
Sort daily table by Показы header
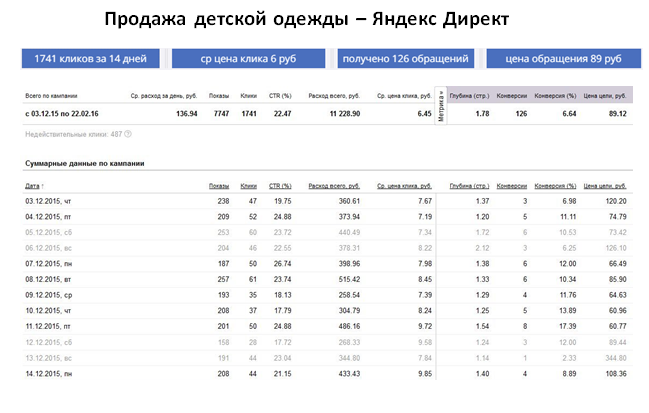(219, 186)
